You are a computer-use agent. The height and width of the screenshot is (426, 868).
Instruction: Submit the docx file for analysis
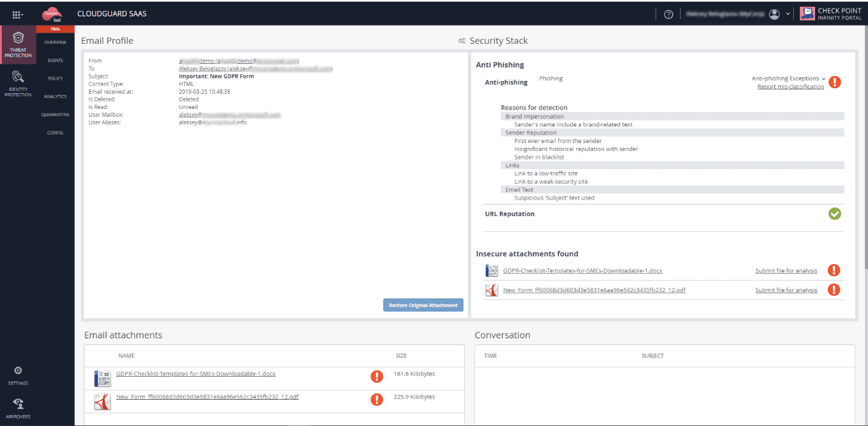click(x=786, y=271)
